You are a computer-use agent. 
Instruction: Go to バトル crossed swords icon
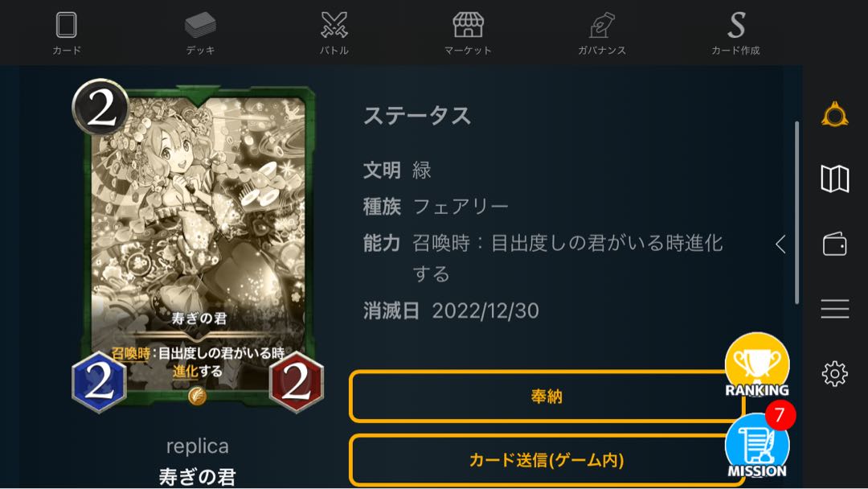point(334,26)
